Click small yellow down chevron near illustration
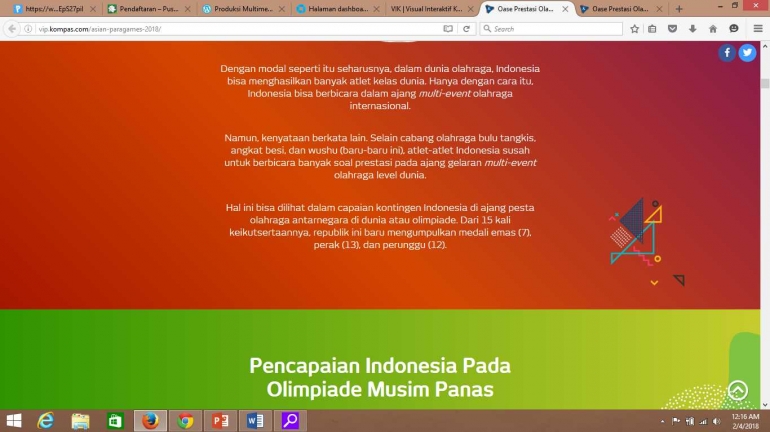Image resolution: width=770 pixels, height=432 pixels. pyautogui.click(x=654, y=283)
